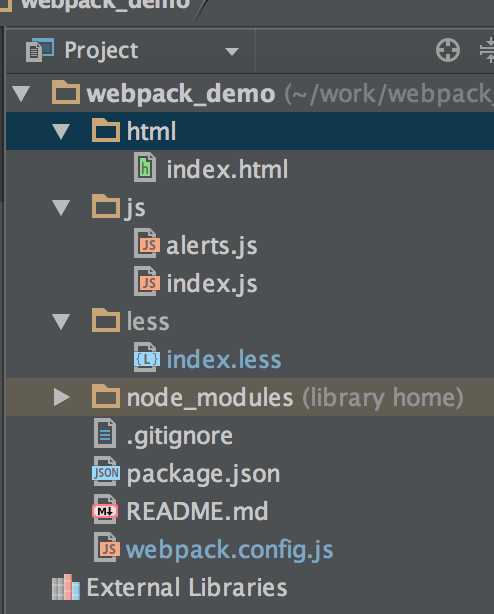Click the package.json JSON icon
494x614 pixels.
(x=106, y=471)
